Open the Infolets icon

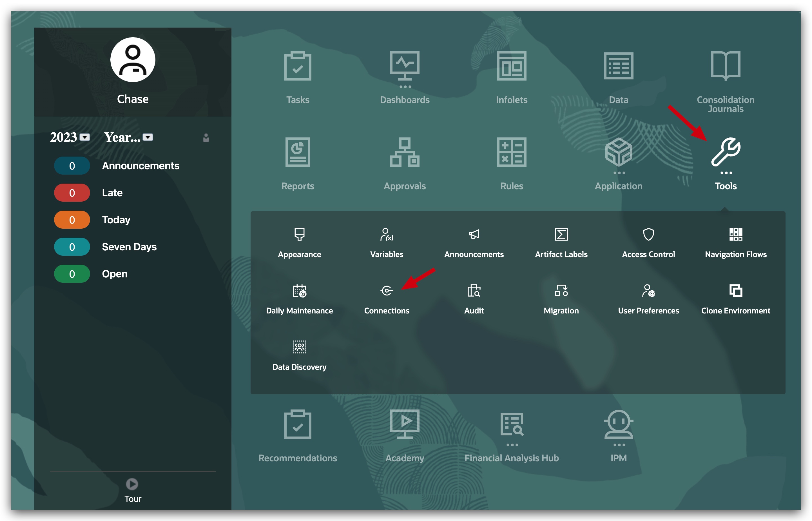[511, 66]
